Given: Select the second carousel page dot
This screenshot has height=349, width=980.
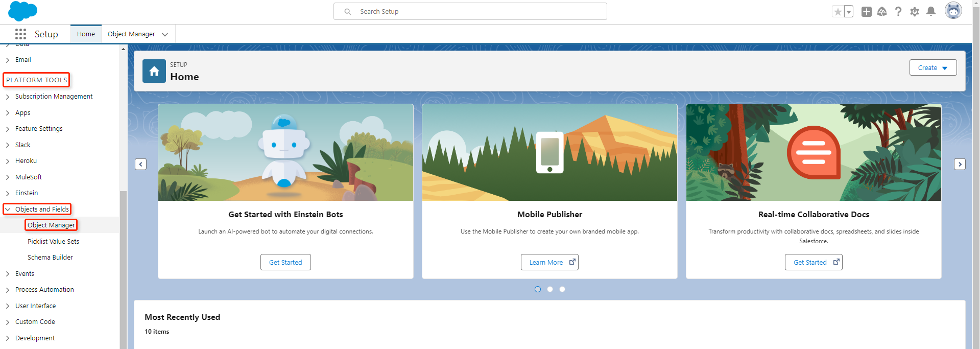Looking at the screenshot, I should (550, 289).
